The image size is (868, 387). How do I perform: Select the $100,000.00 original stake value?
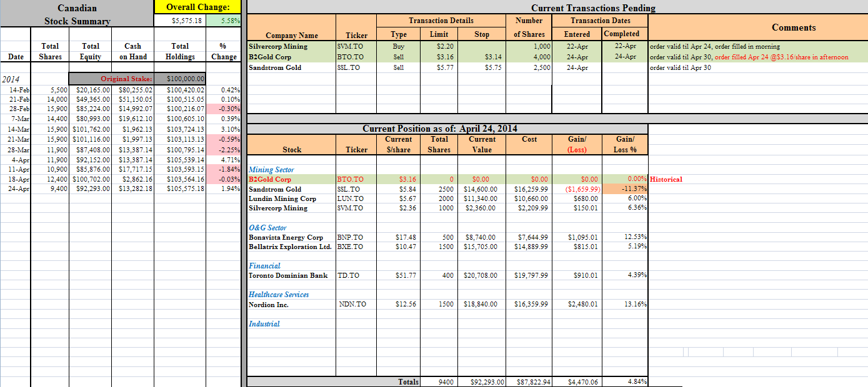[180, 79]
